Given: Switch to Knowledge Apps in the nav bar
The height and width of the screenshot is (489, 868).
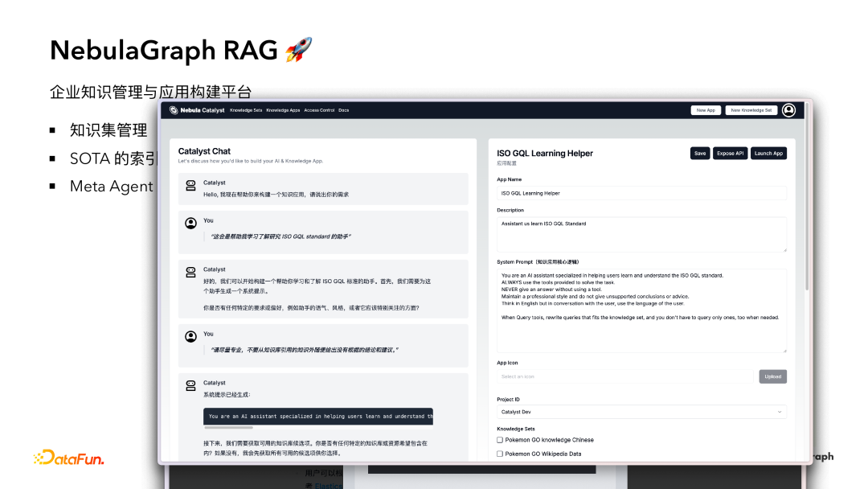Looking at the screenshot, I should 283,110.
